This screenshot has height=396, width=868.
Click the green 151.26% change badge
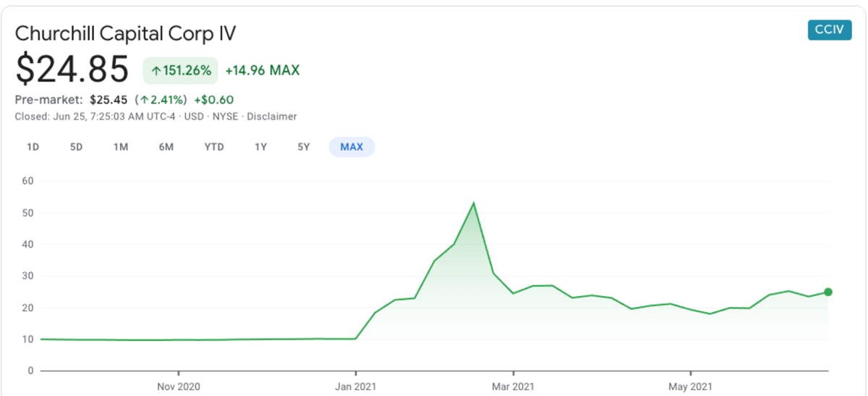(181, 70)
